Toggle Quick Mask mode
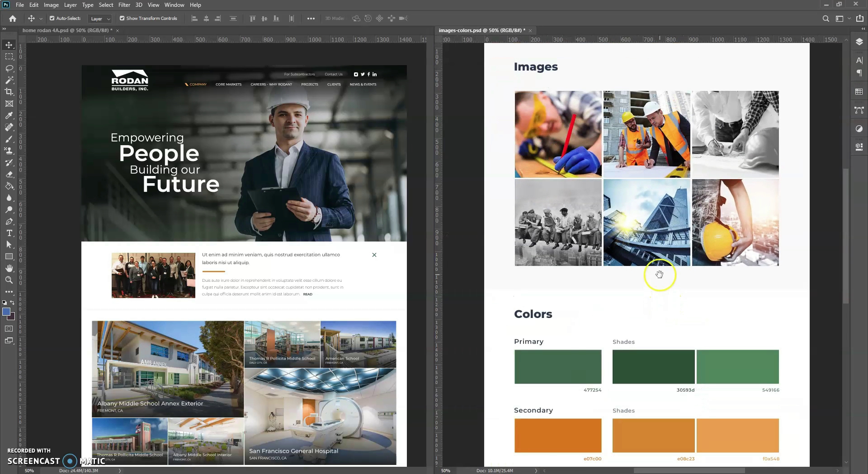 (9, 329)
